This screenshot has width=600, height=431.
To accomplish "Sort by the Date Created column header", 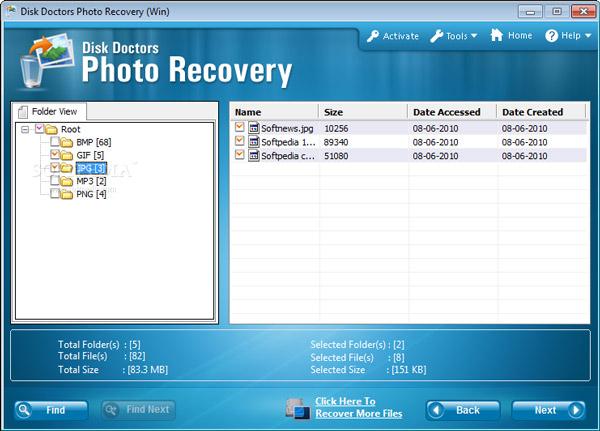I will 541,112.
